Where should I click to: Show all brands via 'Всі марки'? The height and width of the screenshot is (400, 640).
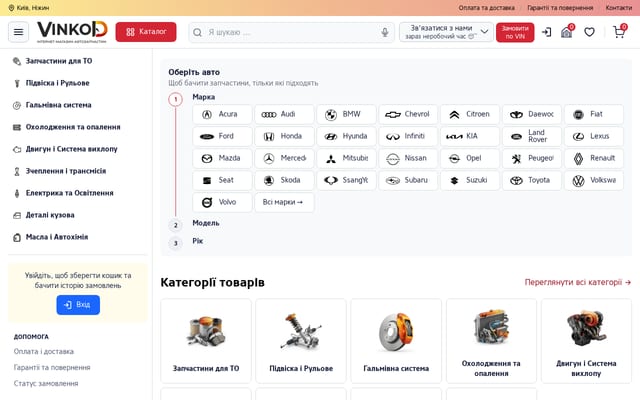tap(284, 202)
